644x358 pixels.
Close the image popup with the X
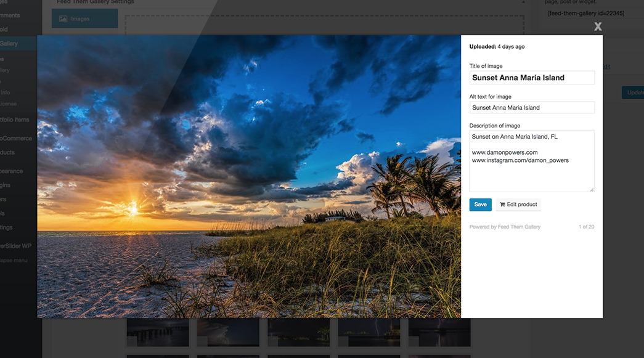point(598,26)
